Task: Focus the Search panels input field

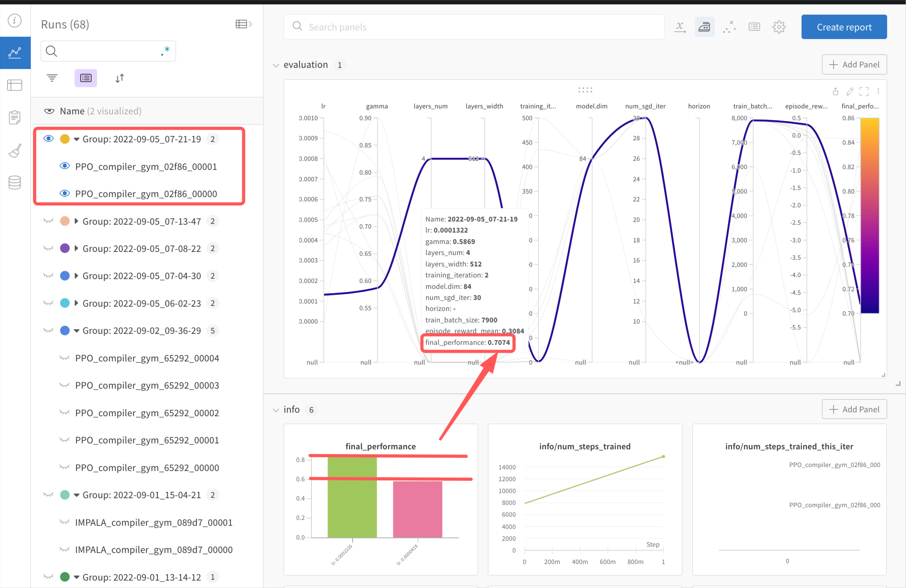Action: (x=474, y=27)
